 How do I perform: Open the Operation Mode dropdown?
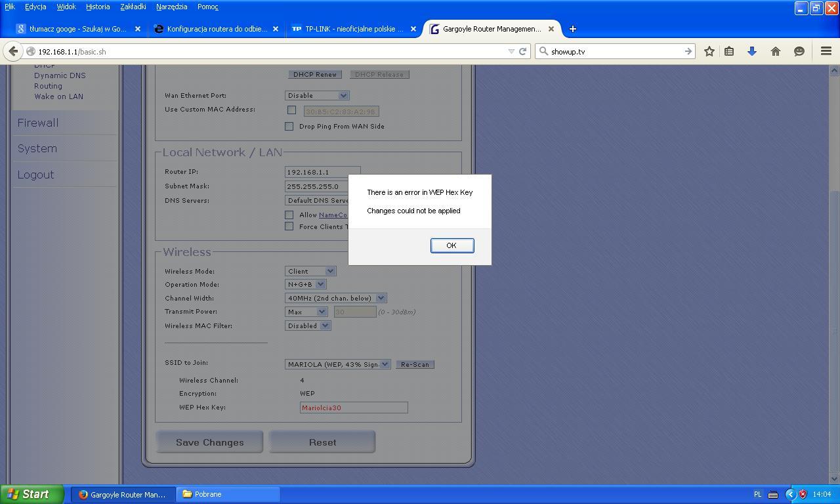tap(306, 284)
